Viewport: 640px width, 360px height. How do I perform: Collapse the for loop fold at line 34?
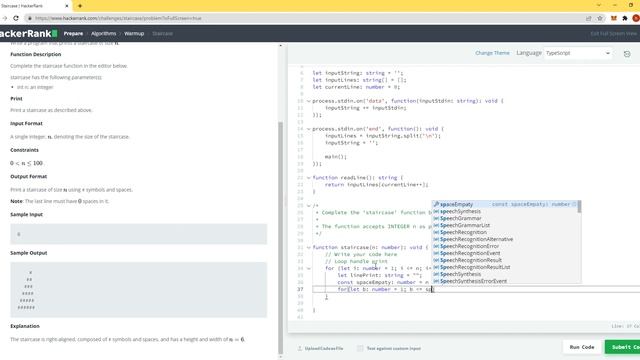click(309, 268)
